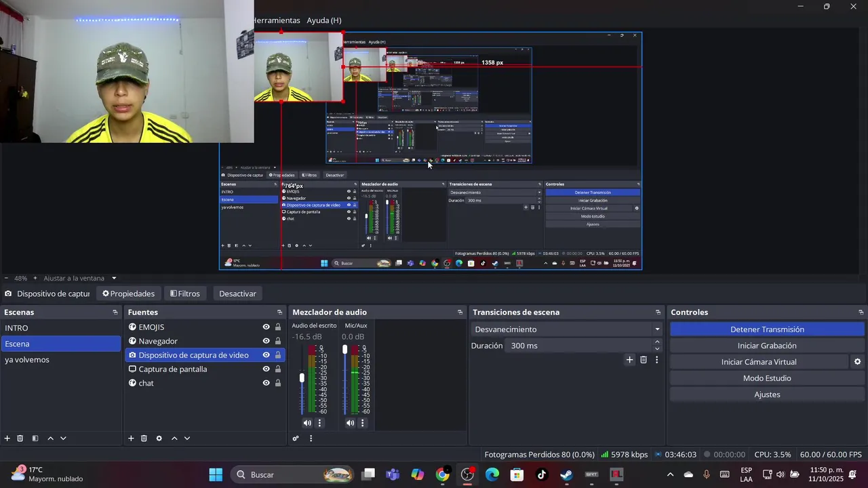Zoom in preview with plus icon

(35, 278)
